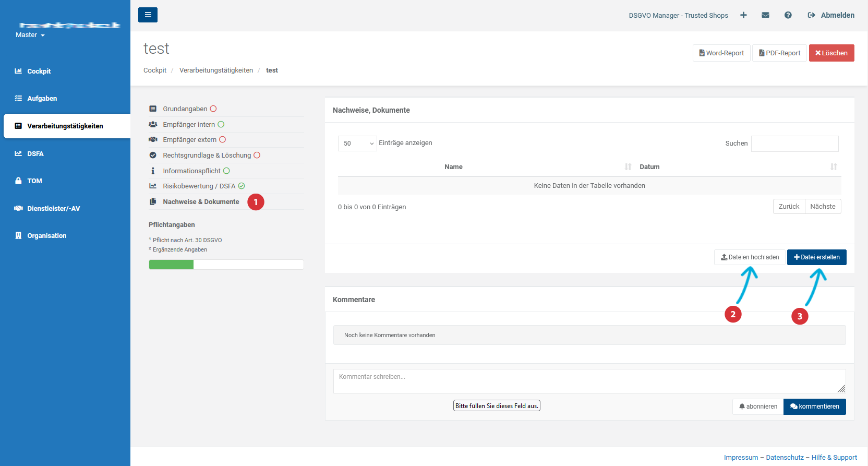This screenshot has height=466, width=868.
Task: Click the completion progress bar
Action: coord(226,265)
